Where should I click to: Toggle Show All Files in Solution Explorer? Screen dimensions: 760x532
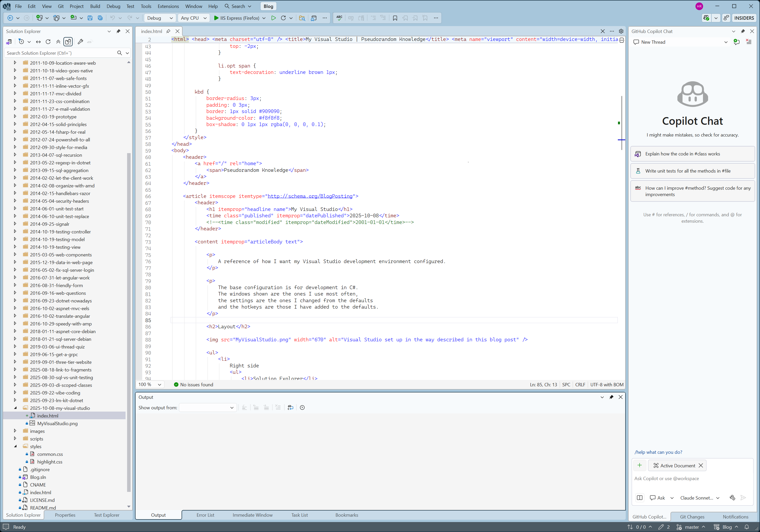[68, 42]
